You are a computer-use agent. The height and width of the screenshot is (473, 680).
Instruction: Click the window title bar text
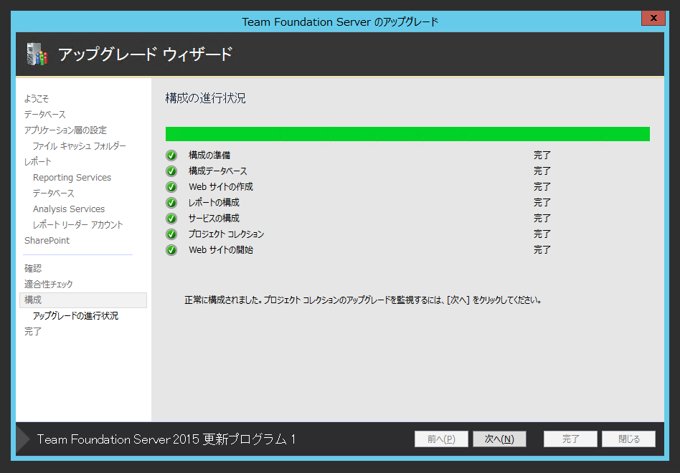[340, 22]
